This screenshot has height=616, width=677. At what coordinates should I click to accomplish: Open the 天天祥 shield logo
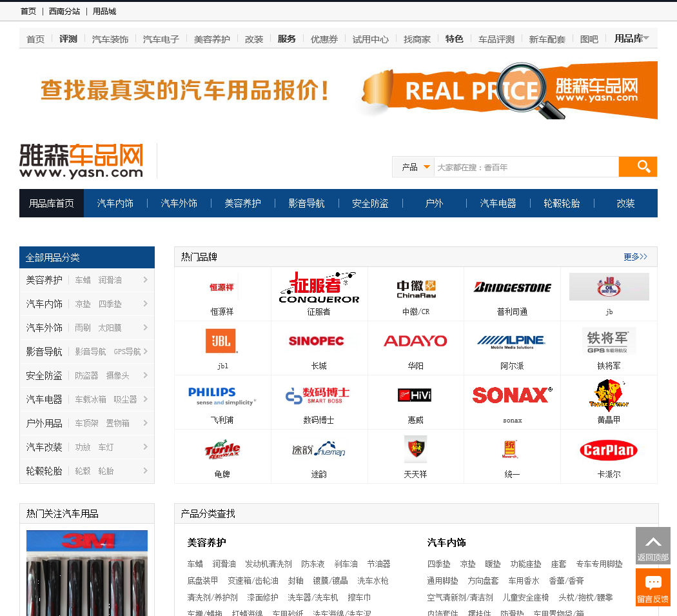(x=415, y=449)
